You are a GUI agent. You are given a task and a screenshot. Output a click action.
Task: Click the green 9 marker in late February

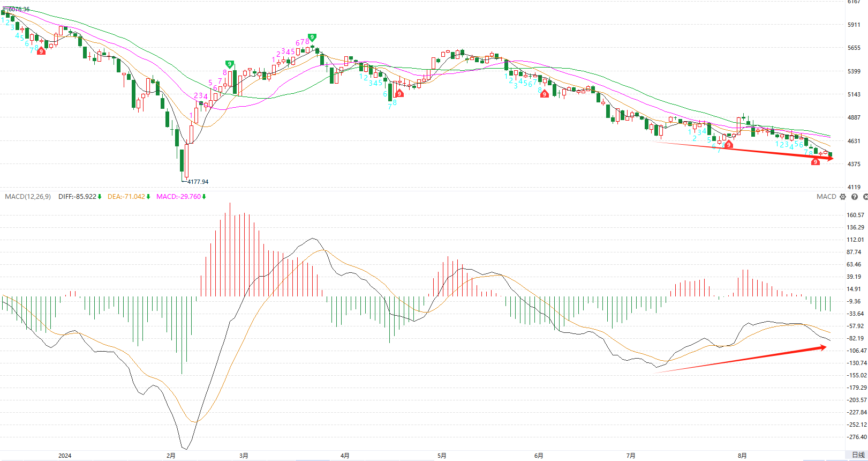tap(230, 64)
